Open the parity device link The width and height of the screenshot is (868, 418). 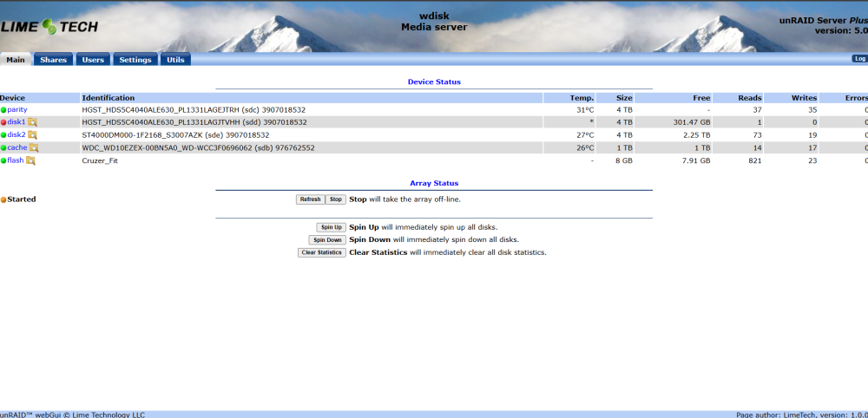coord(17,109)
